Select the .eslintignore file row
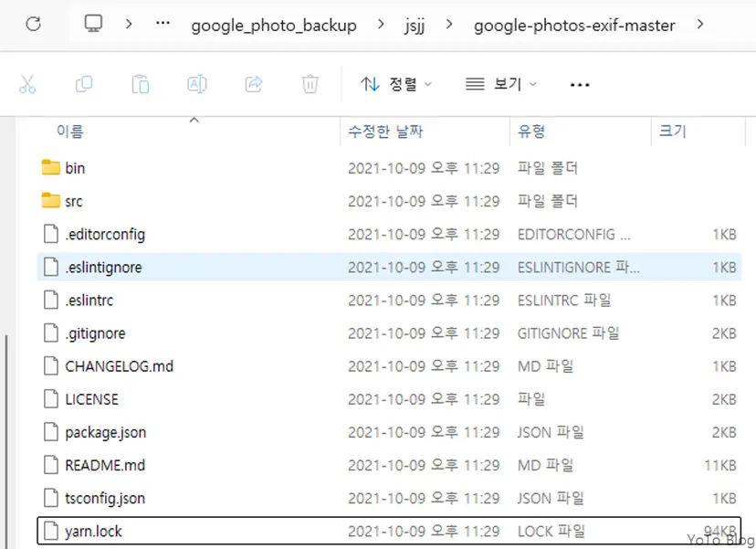 (104, 267)
